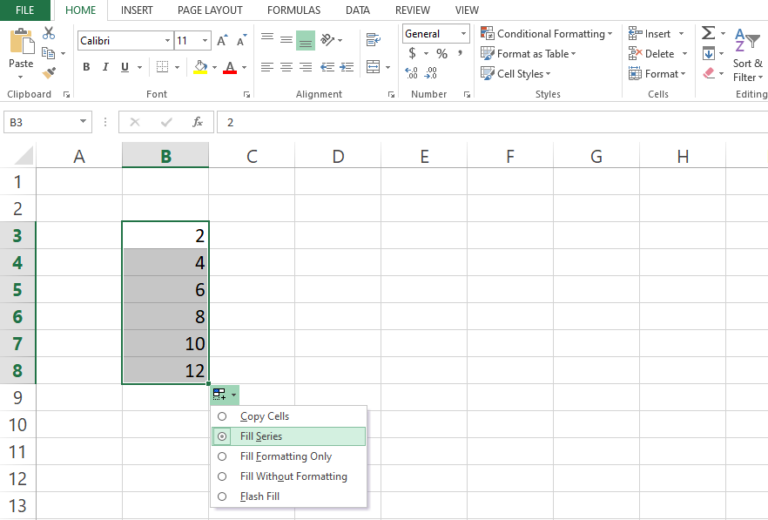Click Decrease Indent icon
The height and width of the screenshot is (520, 768).
[x=327, y=67]
